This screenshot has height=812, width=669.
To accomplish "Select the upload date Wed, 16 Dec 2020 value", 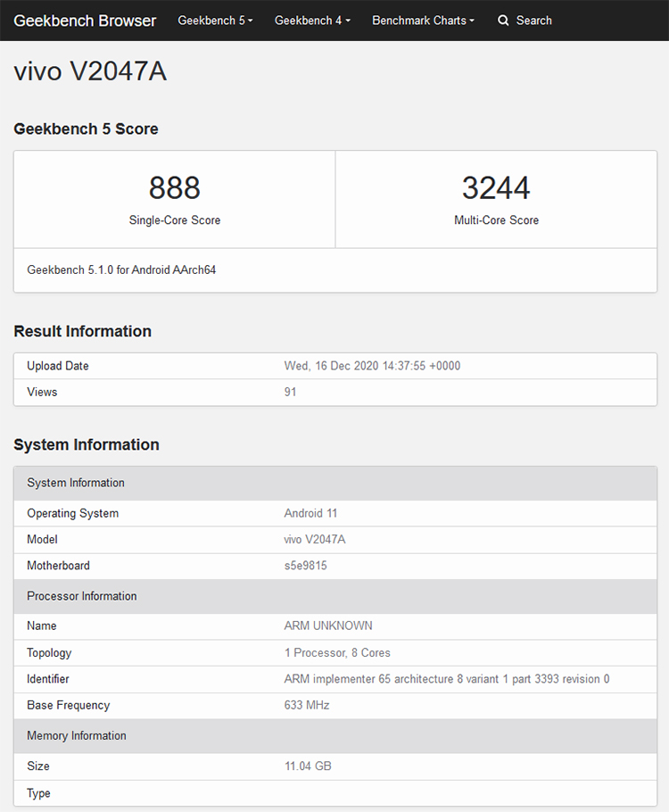I will (372, 366).
